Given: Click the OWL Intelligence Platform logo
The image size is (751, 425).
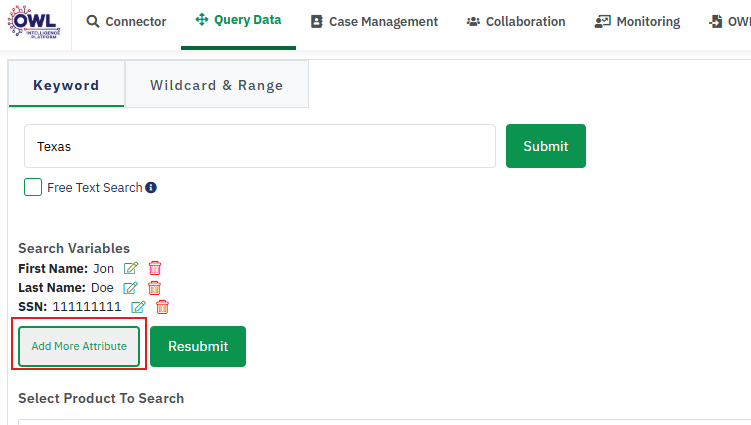Looking at the screenshot, I should pos(37,22).
